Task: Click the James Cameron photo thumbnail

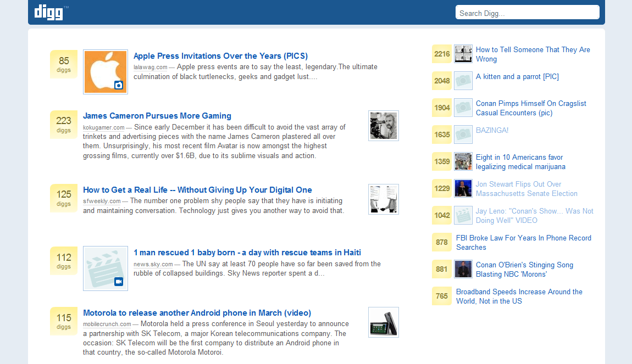Action: (x=383, y=126)
